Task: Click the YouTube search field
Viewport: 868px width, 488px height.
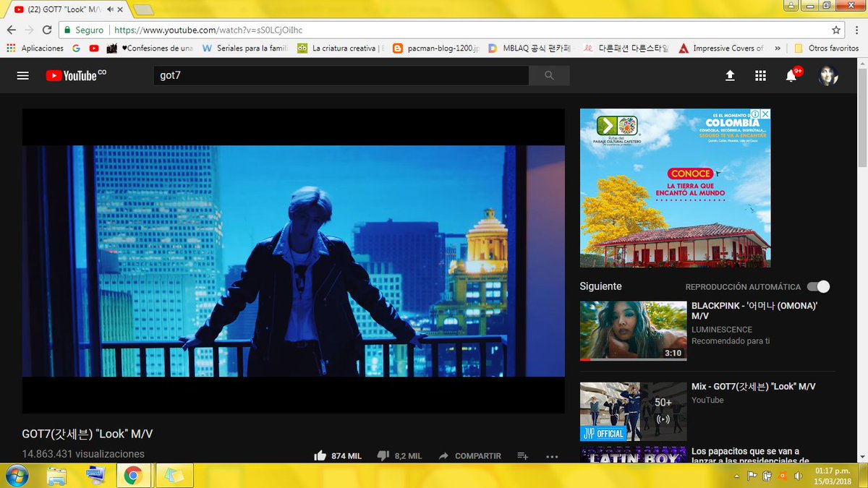Action: [x=341, y=75]
